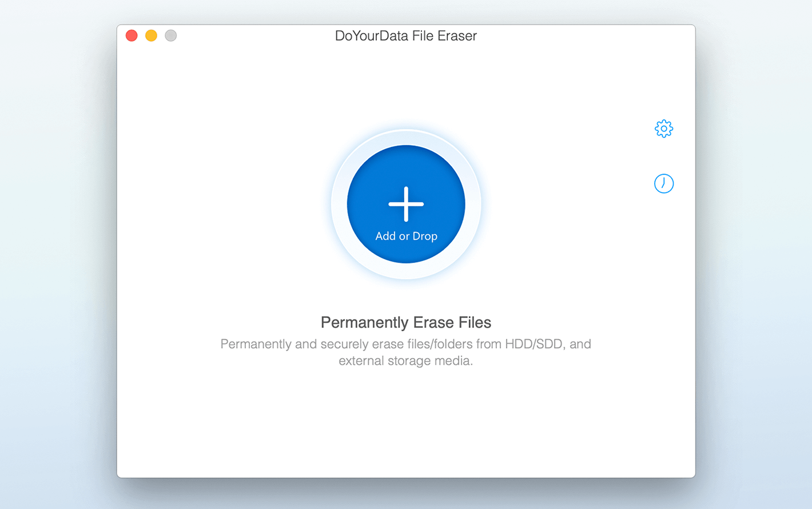Click the Permanently Erase Files heading
This screenshot has height=509, width=812.
point(406,323)
